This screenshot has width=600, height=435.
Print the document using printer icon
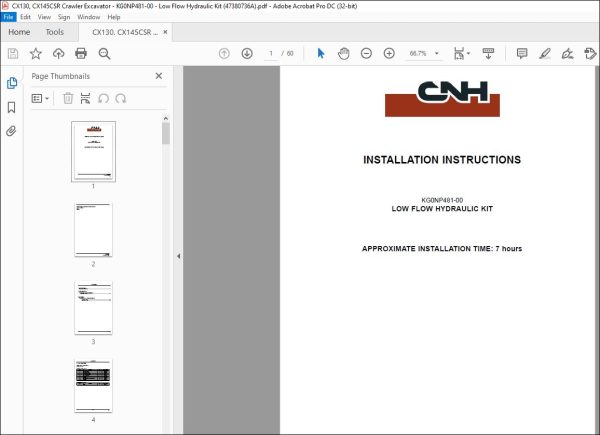[81, 54]
